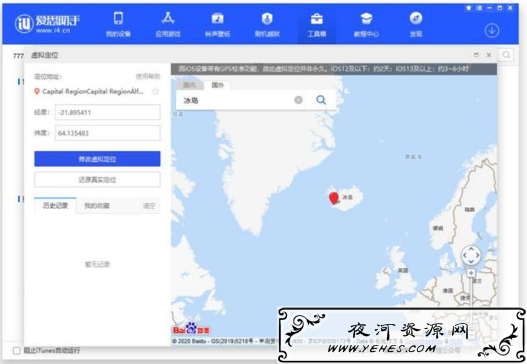The height and width of the screenshot is (364, 527).
Task: Switch to the 国内 map tab
Action: [190, 85]
